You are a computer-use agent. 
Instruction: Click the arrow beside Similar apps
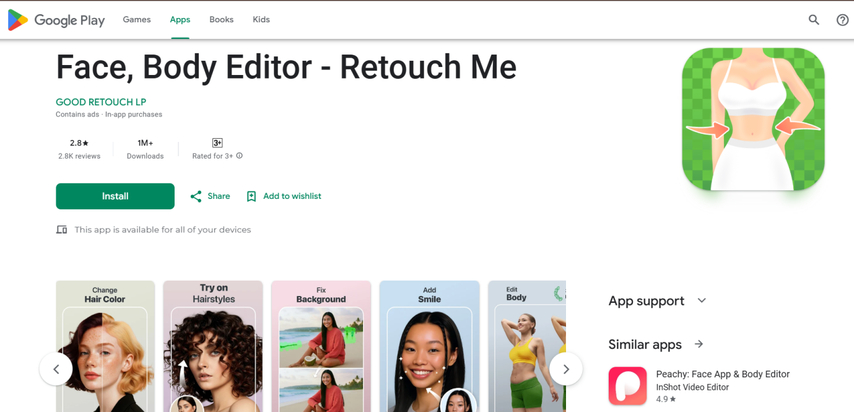pyautogui.click(x=699, y=344)
